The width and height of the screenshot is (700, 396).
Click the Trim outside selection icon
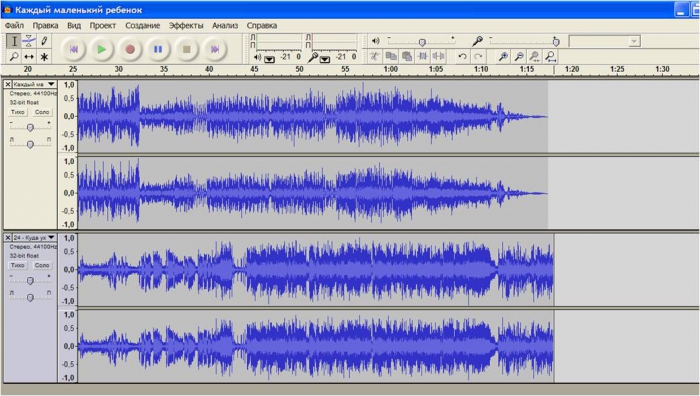(423, 56)
